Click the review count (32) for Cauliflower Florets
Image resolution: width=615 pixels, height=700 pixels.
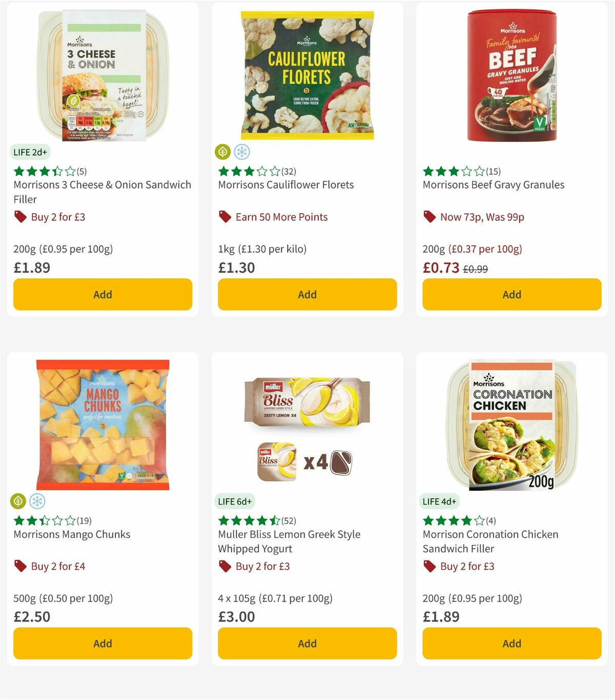pos(288,171)
